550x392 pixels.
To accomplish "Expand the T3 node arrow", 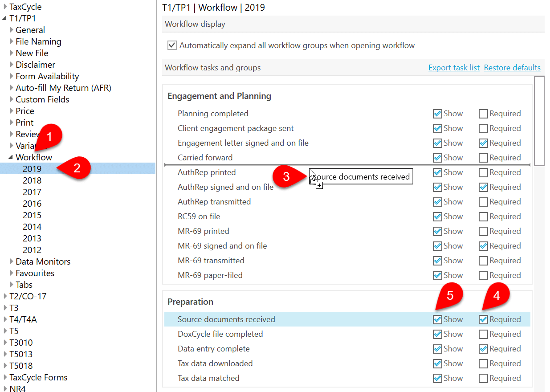I will tap(5, 308).
